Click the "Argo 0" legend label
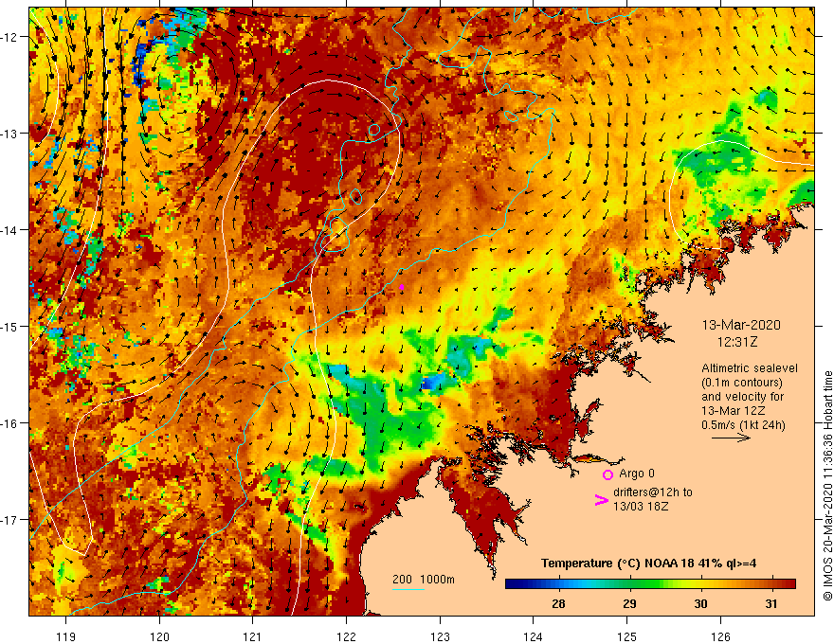 637,474
